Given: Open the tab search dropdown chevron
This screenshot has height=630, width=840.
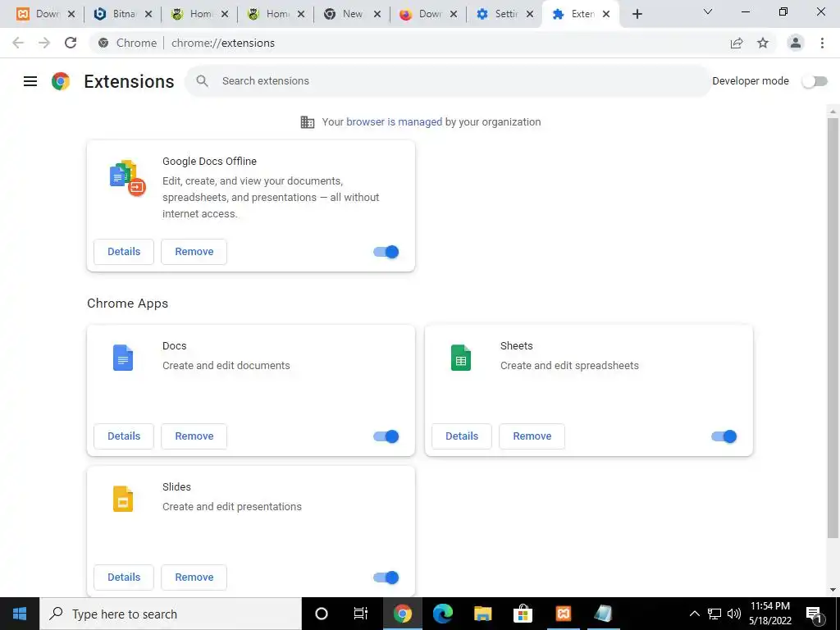Looking at the screenshot, I should 708,11.
